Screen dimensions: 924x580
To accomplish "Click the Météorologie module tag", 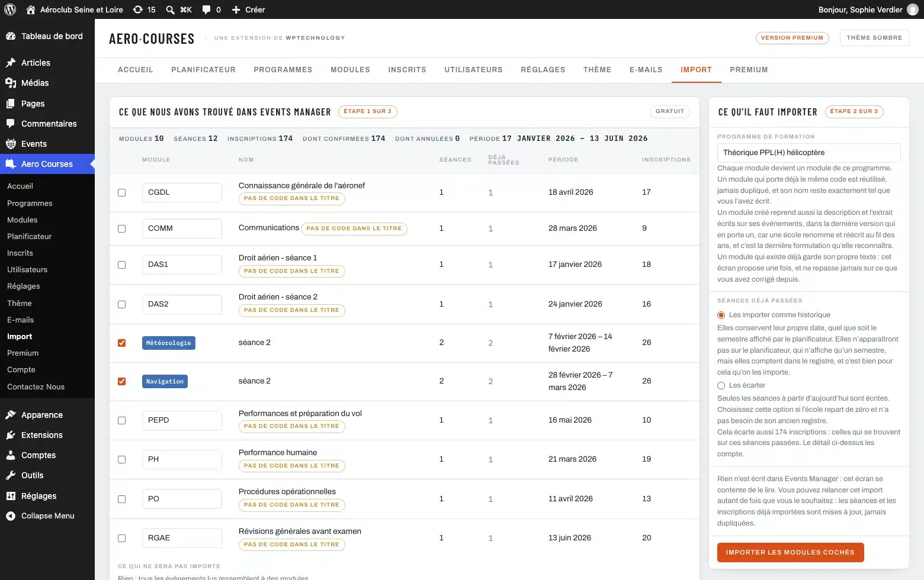I will (x=169, y=343).
